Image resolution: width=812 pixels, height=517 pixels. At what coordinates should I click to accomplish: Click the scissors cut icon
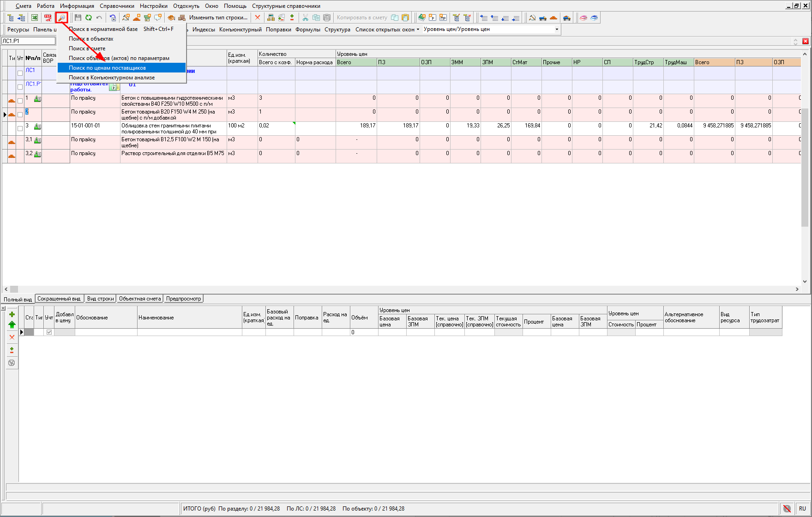[305, 18]
